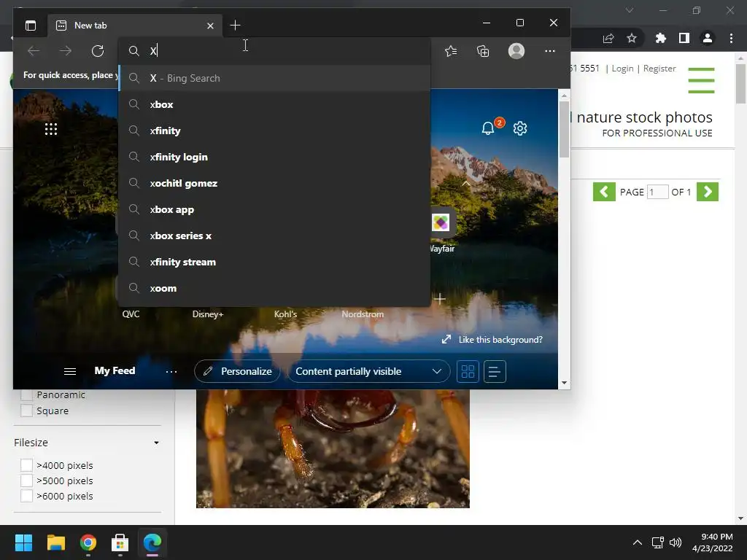This screenshot has width=747, height=560.
Task: Open Content partially visible dropdown
Action: coord(368,371)
